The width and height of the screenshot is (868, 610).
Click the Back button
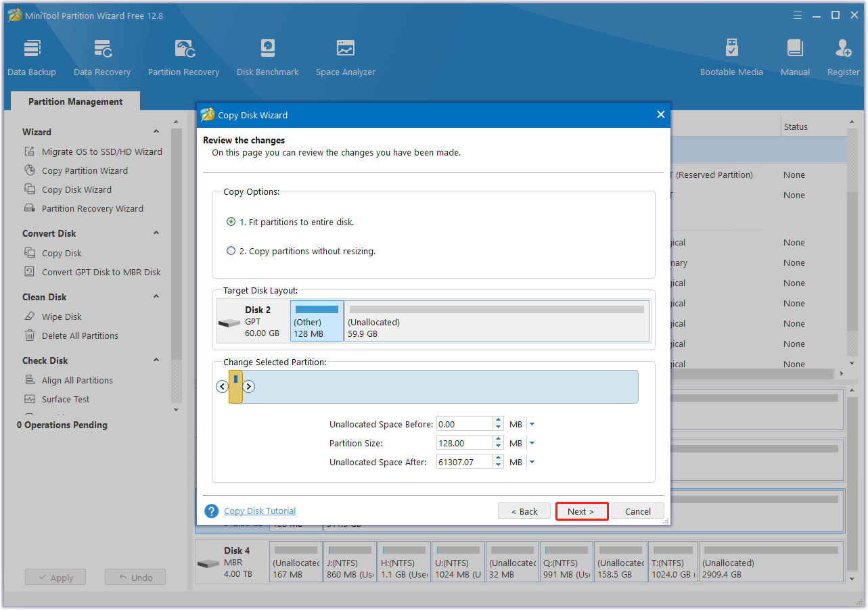click(x=524, y=511)
